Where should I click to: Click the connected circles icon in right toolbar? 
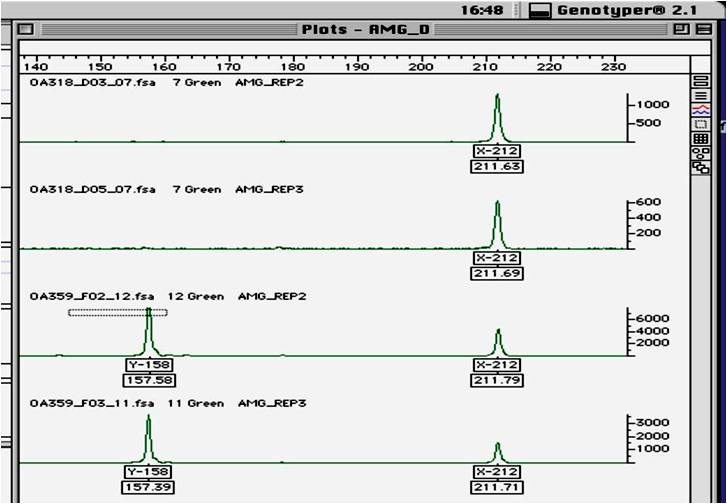click(700, 153)
